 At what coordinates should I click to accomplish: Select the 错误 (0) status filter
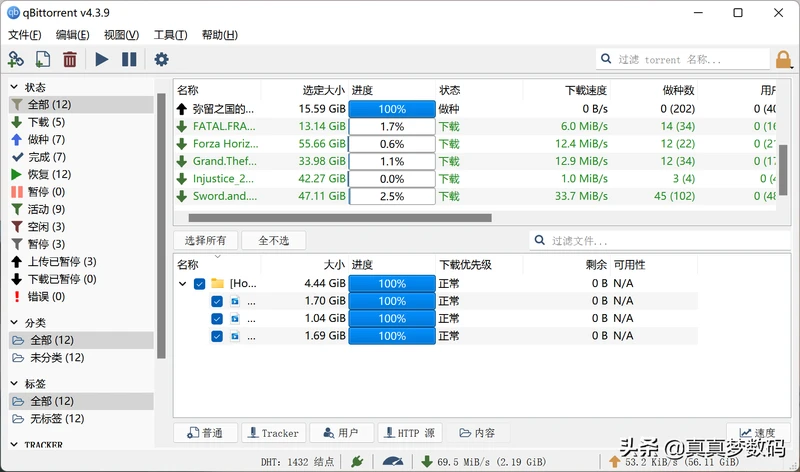(81, 296)
